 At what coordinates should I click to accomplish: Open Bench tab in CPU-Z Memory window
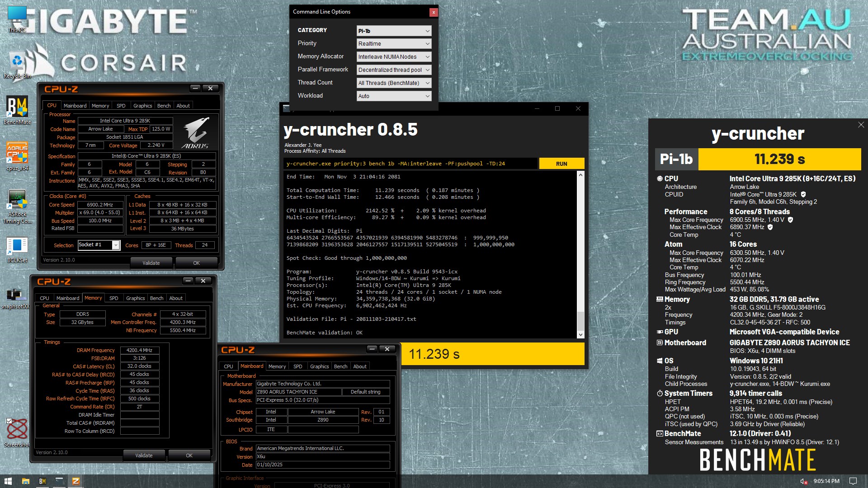coord(156,298)
